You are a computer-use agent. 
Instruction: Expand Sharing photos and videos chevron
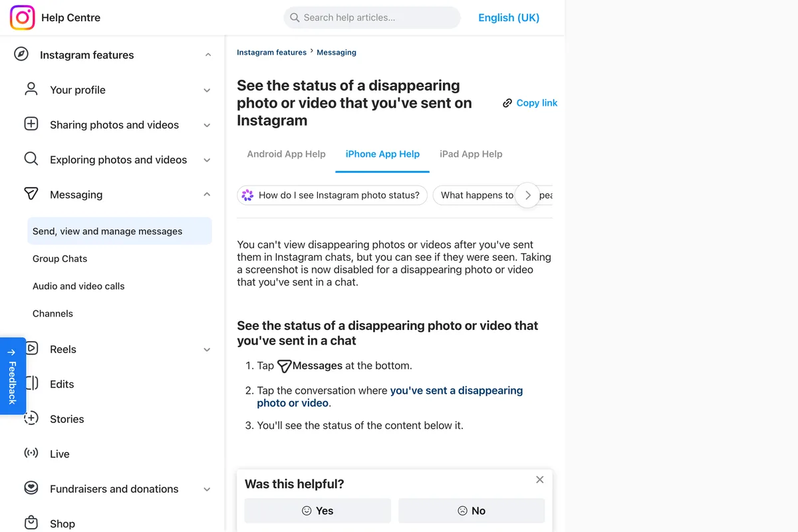coord(207,125)
